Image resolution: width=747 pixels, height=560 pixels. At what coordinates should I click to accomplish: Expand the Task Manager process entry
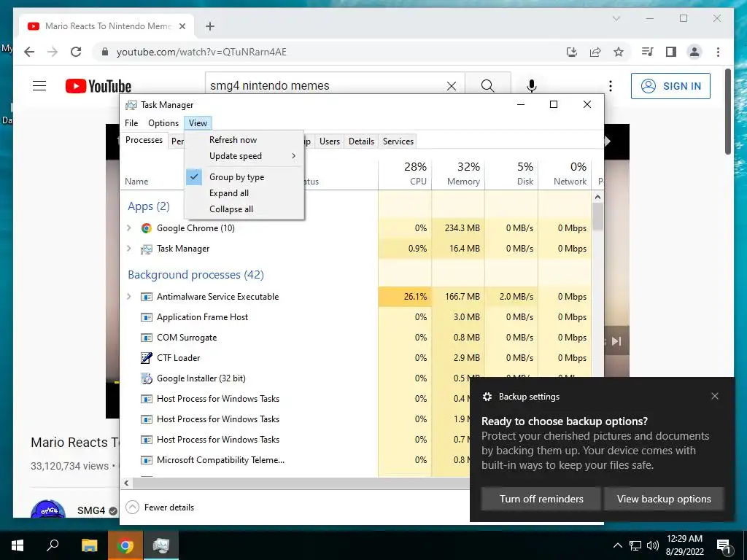128,249
